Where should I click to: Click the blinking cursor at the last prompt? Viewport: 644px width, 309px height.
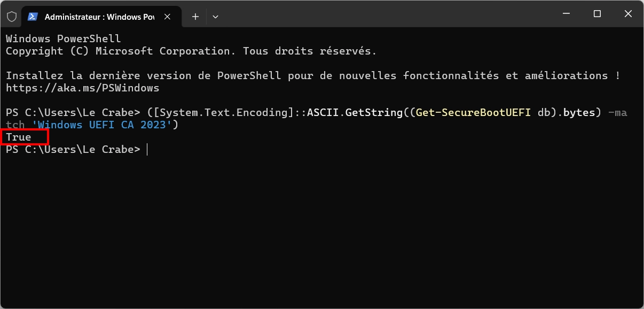(x=147, y=150)
